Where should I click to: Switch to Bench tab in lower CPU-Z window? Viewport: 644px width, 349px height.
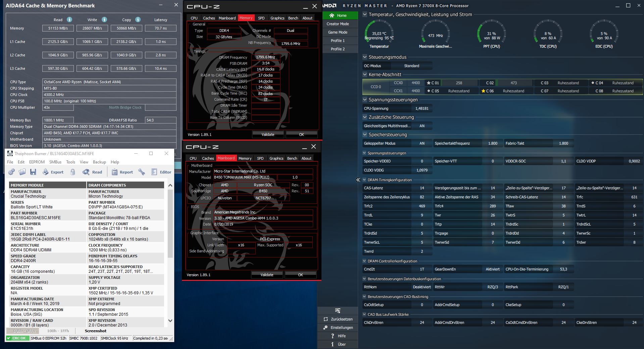(x=292, y=158)
